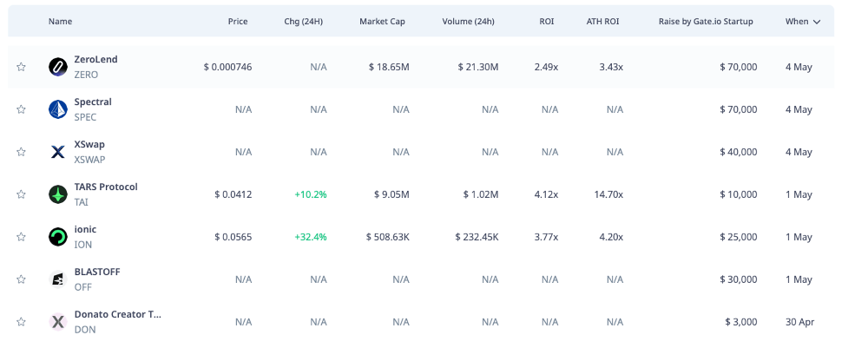Star the ionic row
Viewport: 868px width, 348px height.
point(21,237)
